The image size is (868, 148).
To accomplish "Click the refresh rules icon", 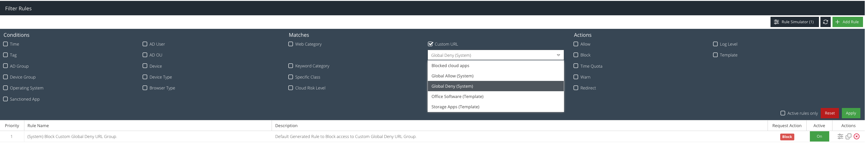I will pos(825,22).
